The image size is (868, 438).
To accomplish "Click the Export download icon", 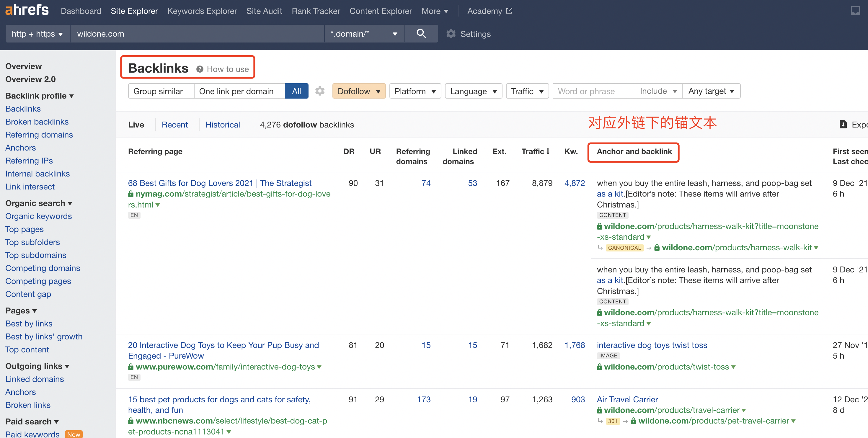I will pyautogui.click(x=843, y=124).
